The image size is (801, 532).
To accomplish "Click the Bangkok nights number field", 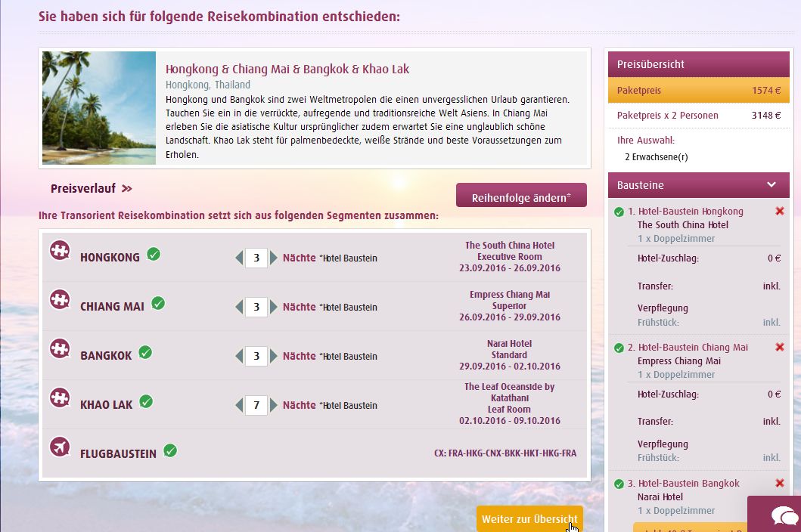I will 256,357.
